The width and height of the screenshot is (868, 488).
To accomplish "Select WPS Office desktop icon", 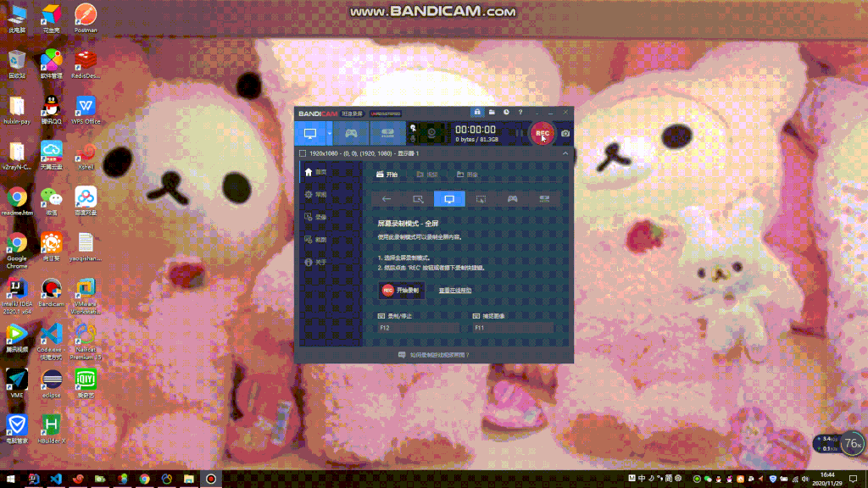I will click(x=86, y=109).
